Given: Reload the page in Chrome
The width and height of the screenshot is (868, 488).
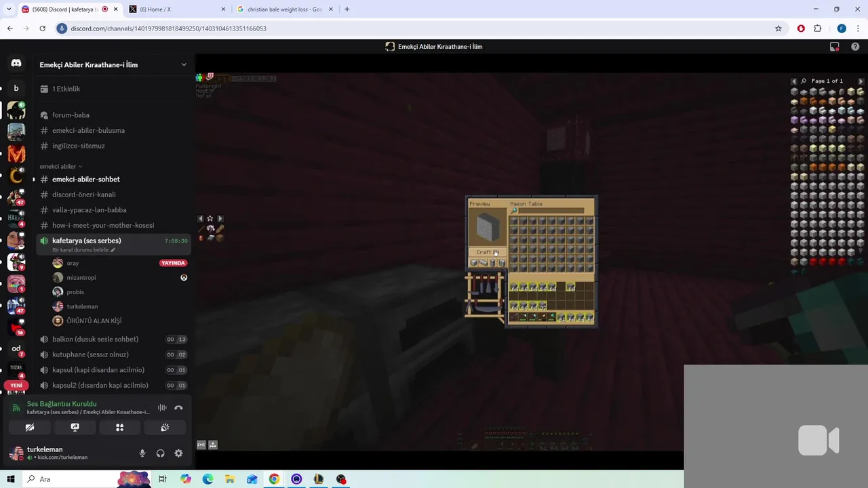Looking at the screenshot, I should [42, 28].
